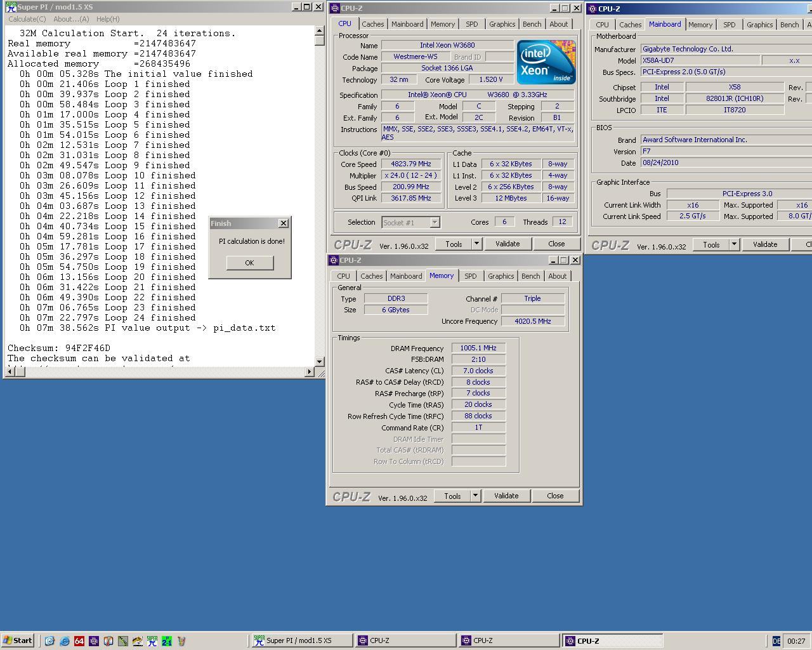Viewport: 812px width, 650px height.
Task: Click the CPU-Z Memory window title icon
Action: coord(333,260)
